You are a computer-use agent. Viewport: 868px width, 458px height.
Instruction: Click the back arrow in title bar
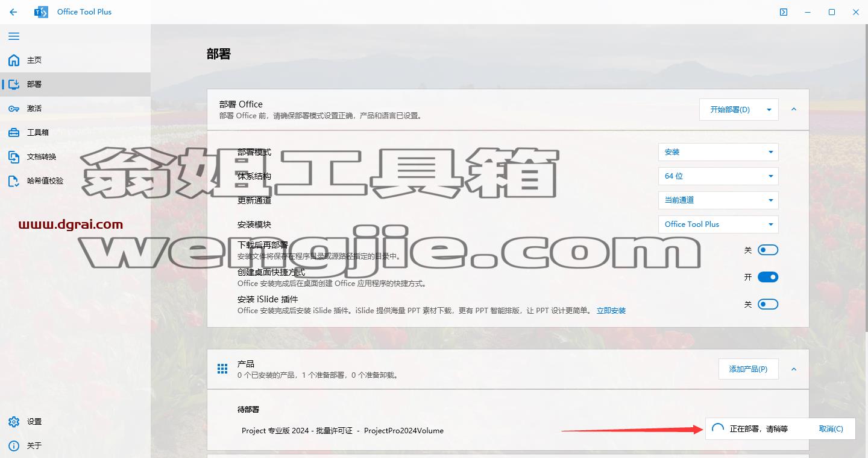[13, 12]
